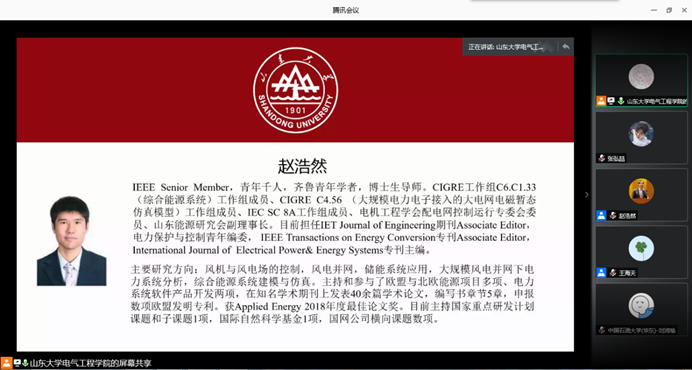Select the cartoon face avatar in the bottom tile
692x370 pixels.
tap(641, 306)
